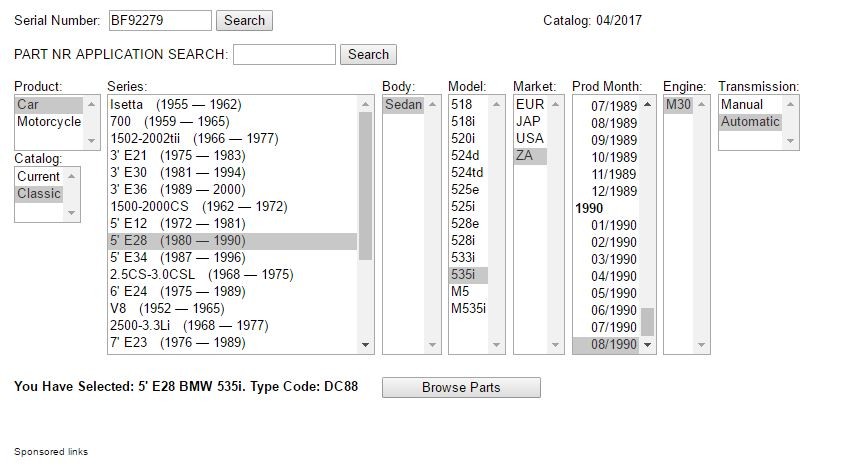The image size is (856, 476).
Task: Select production month 07/1990
Action: coord(606,327)
